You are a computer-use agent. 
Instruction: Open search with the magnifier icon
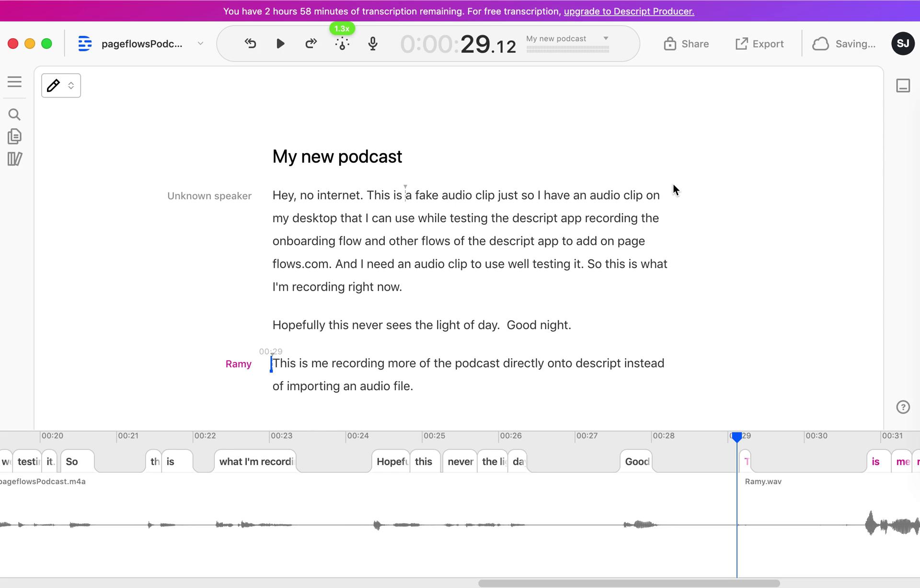(14, 114)
